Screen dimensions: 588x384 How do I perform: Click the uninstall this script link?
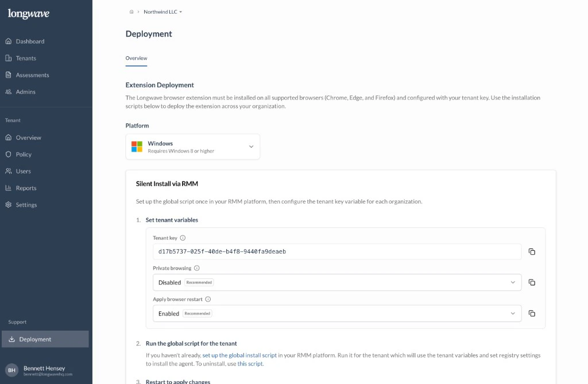[x=251, y=363]
